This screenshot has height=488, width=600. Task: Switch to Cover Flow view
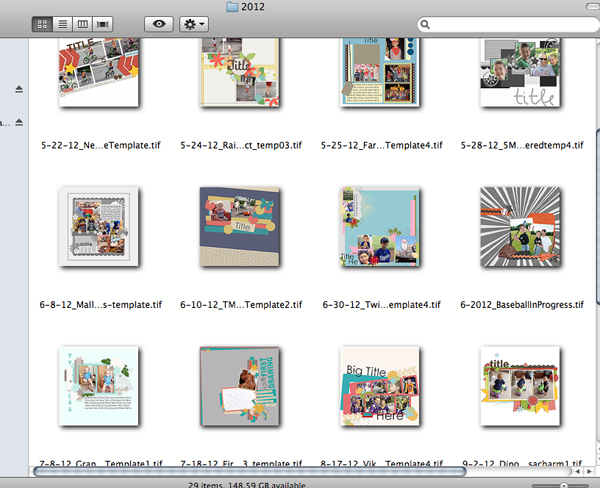coord(103,24)
